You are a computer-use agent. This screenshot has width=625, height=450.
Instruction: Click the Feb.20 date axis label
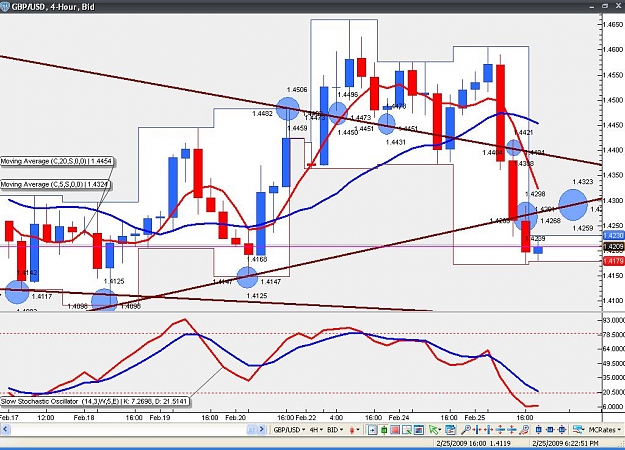coord(236,417)
